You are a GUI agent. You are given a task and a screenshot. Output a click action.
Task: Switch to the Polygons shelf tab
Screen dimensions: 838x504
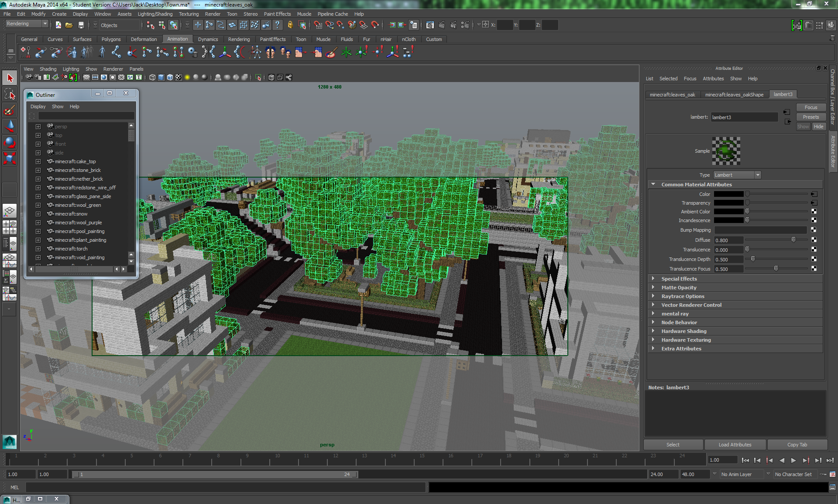point(111,39)
